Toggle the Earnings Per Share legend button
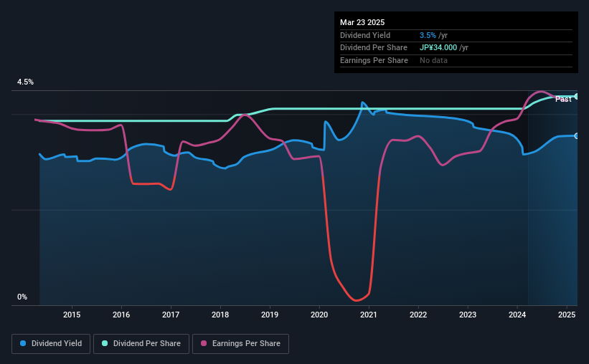589x364 pixels. point(240,344)
